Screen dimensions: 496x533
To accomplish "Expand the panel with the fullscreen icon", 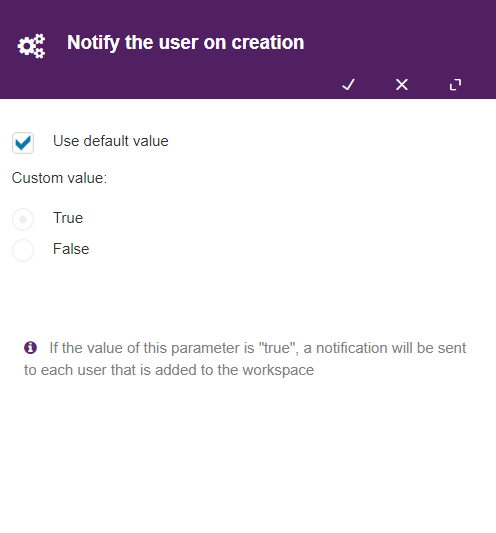I will coord(455,85).
